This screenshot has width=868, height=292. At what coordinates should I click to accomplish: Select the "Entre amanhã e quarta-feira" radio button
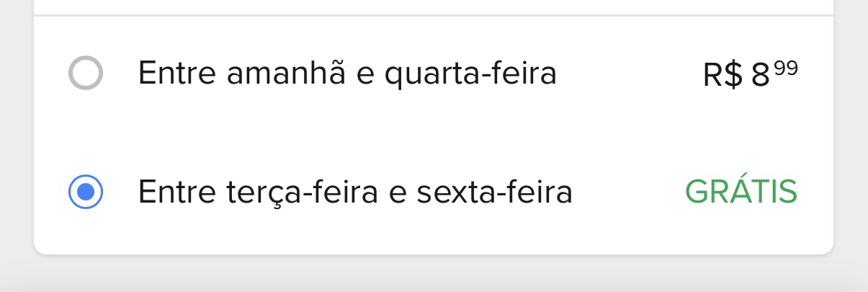pos(86,74)
